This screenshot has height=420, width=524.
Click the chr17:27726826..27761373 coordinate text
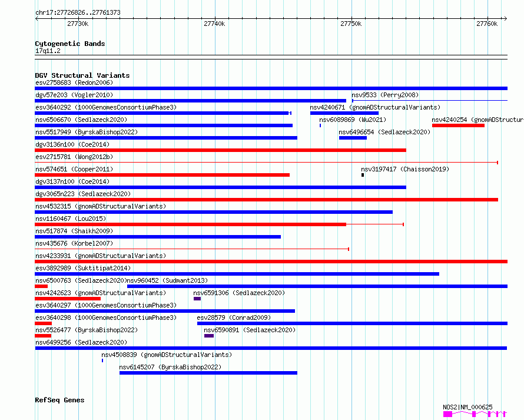point(78,12)
